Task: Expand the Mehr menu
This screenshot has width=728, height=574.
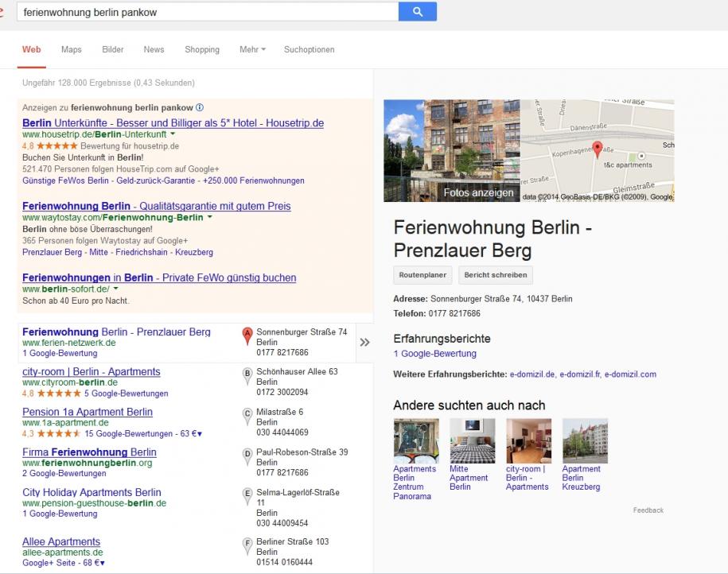Action: (x=252, y=49)
